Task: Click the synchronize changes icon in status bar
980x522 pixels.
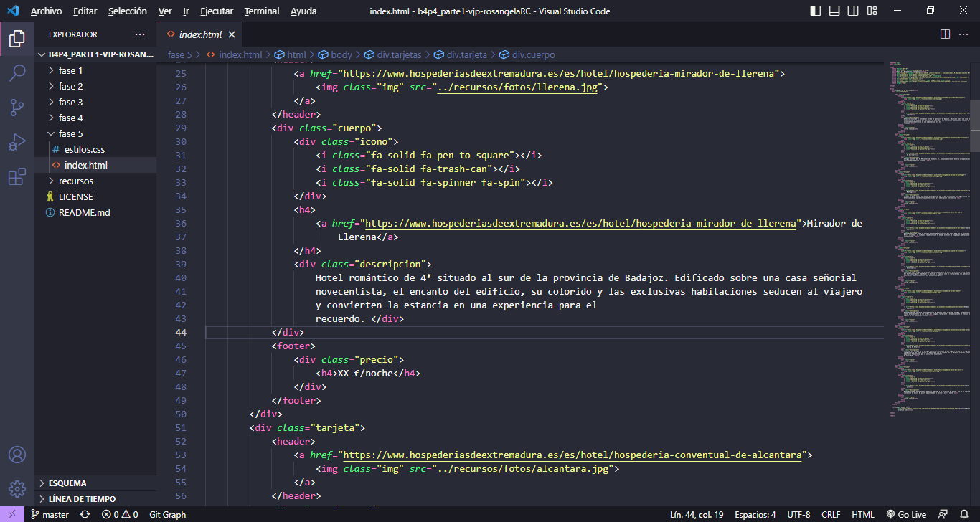Action: click(85, 514)
